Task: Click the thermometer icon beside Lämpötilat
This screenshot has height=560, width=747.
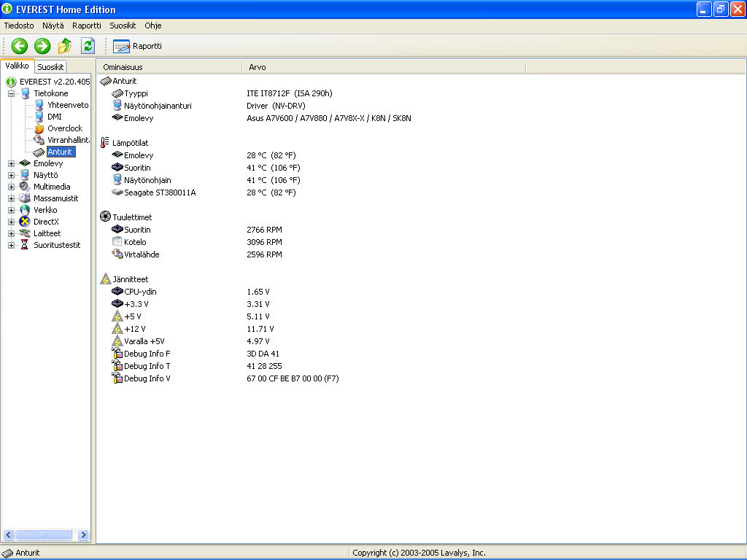Action: (x=105, y=142)
